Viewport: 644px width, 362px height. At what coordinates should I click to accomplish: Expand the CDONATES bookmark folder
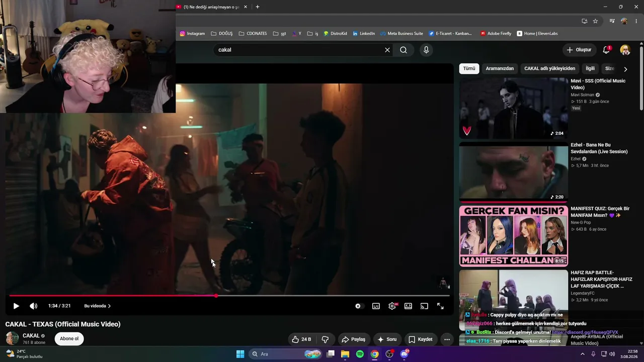253,34
